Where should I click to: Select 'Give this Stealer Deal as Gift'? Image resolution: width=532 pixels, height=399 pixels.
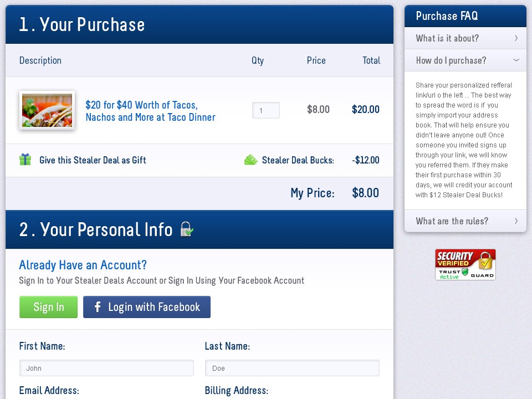(93, 160)
